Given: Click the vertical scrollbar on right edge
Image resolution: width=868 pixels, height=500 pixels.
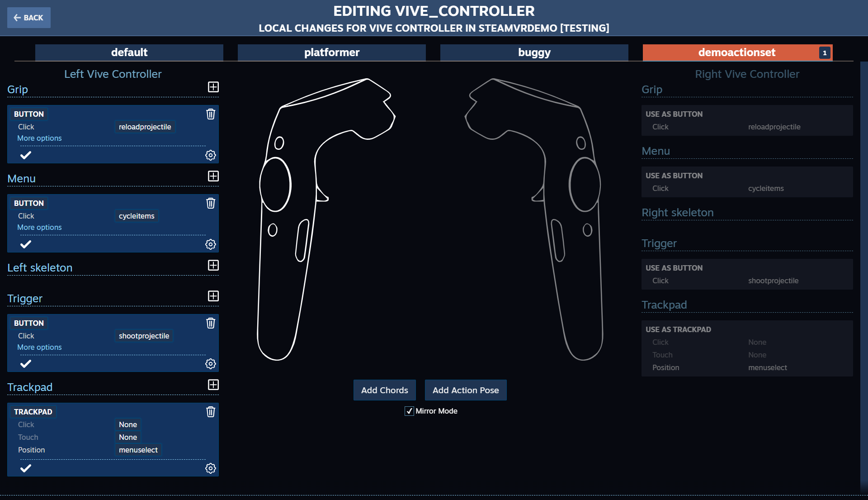Looking at the screenshot, I should [x=864, y=276].
